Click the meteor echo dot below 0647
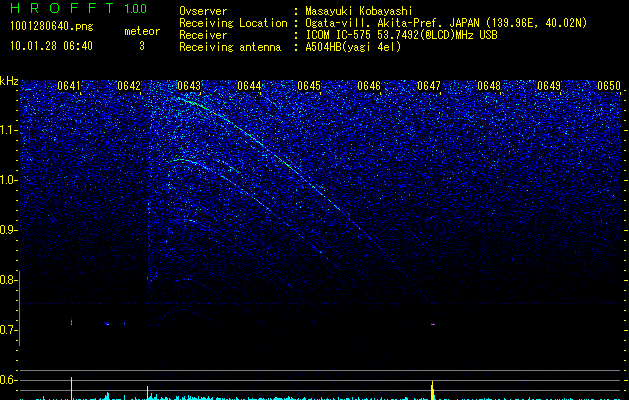Viewport: 629px width, 400px height. [433, 324]
